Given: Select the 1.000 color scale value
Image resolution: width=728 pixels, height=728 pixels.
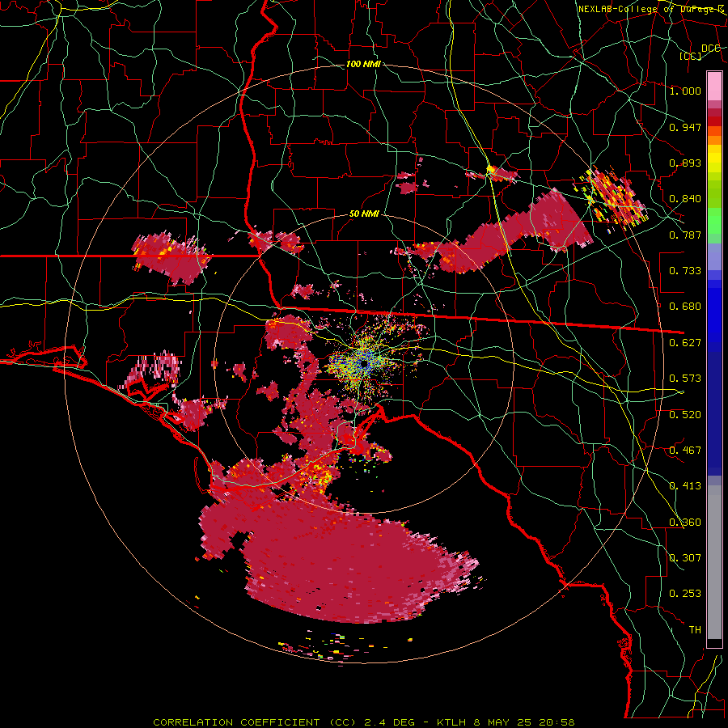Looking at the screenshot, I should tap(685, 91).
